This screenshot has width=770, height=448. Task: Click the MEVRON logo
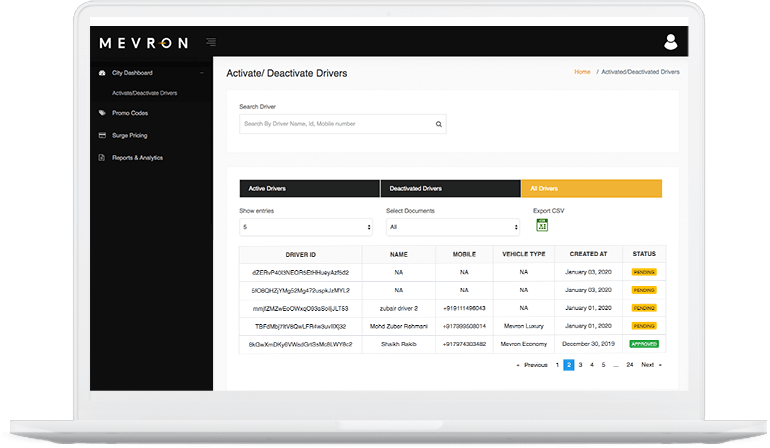(143, 43)
